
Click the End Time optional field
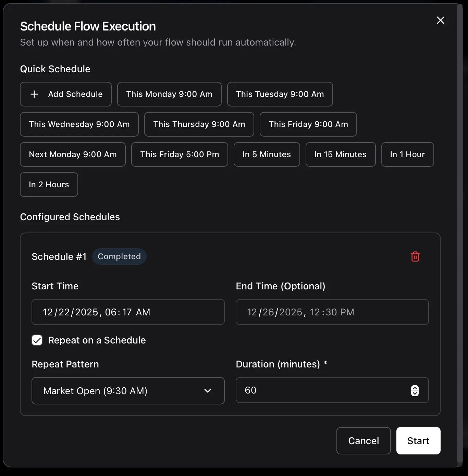pyautogui.click(x=332, y=312)
